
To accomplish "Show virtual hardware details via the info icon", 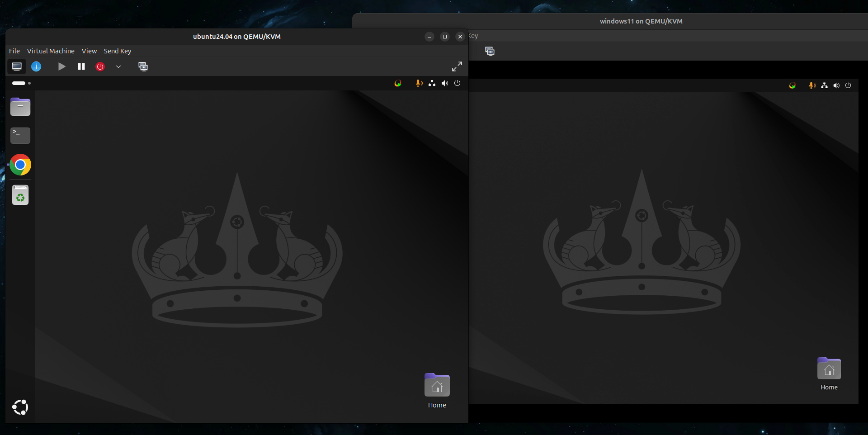I will 36,66.
